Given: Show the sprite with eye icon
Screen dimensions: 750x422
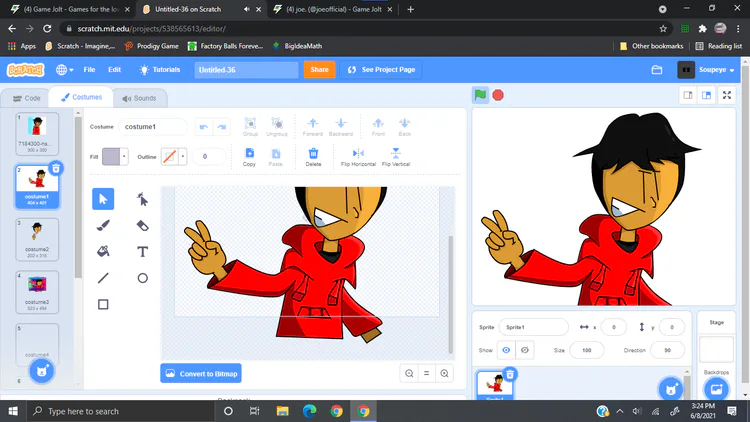Looking at the screenshot, I should click(x=506, y=350).
